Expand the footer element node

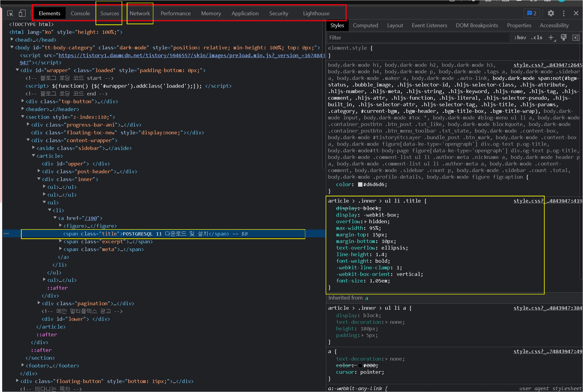pos(23,365)
